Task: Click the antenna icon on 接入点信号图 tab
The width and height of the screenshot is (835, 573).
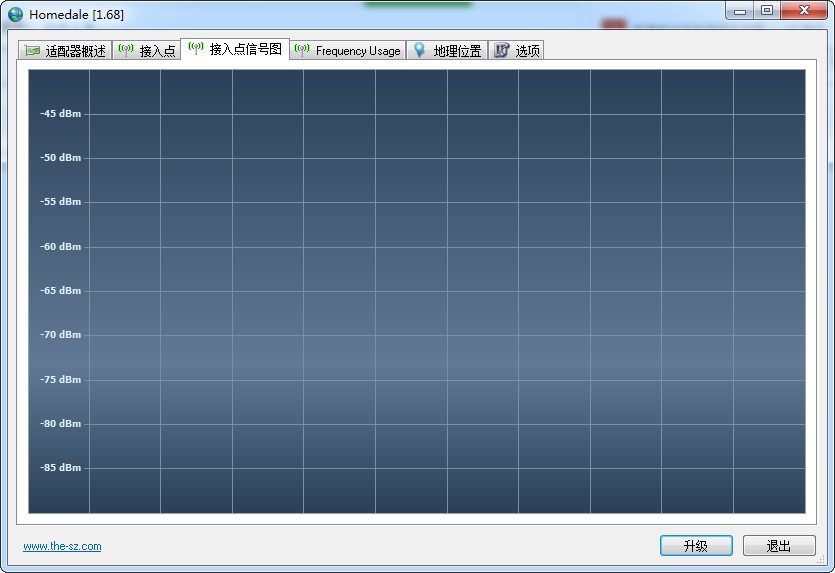Action: click(x=196, y=48)
